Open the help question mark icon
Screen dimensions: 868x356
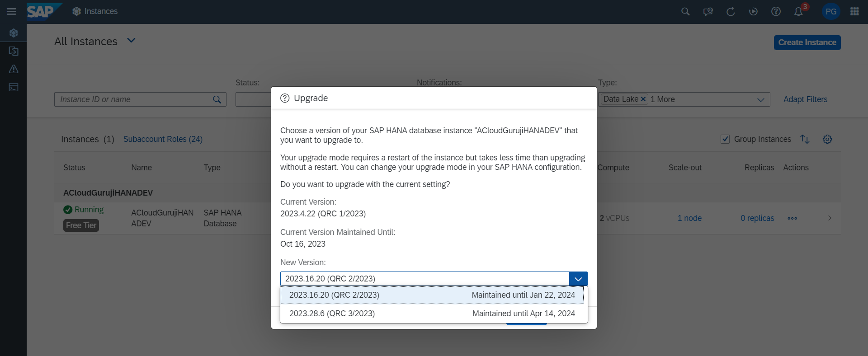click(776, 11)
